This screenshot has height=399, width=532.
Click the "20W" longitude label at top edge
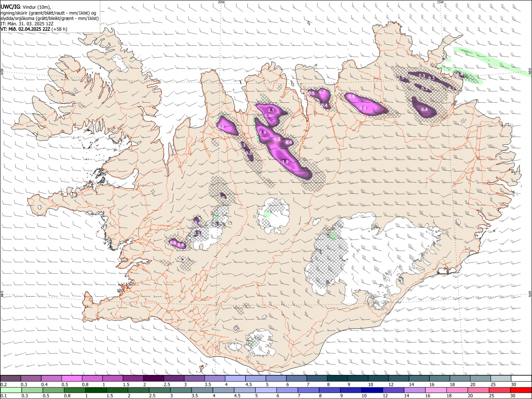(x=221, y=2)
